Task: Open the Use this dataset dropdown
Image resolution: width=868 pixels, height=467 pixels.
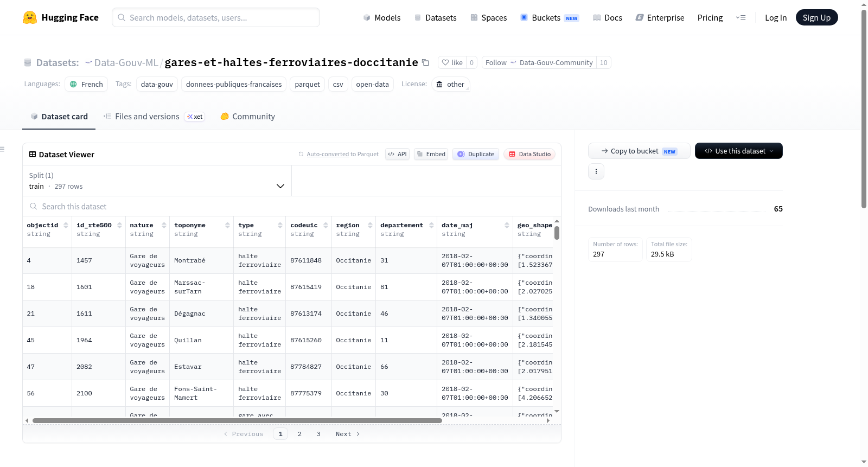Action: (x=739, y=151)
